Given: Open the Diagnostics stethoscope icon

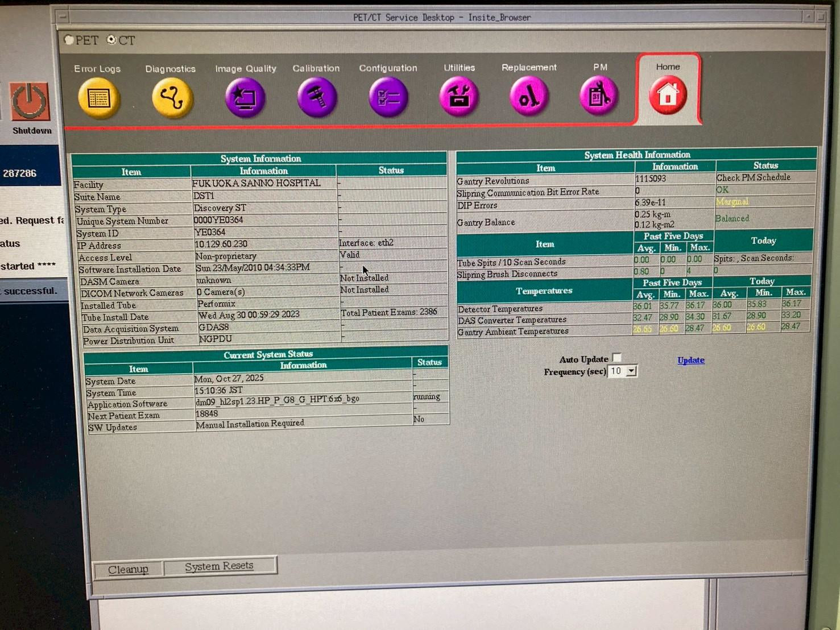Looking at the screenshot, I should 171,98.
